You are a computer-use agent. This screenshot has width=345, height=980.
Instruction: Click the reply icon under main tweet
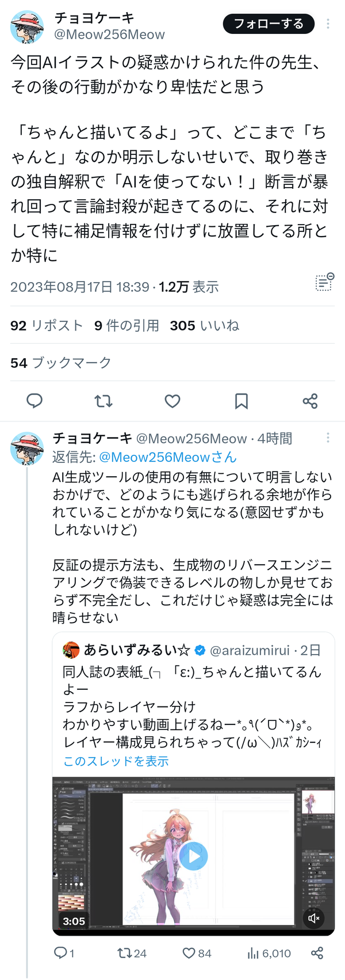[x=34, y=401]
